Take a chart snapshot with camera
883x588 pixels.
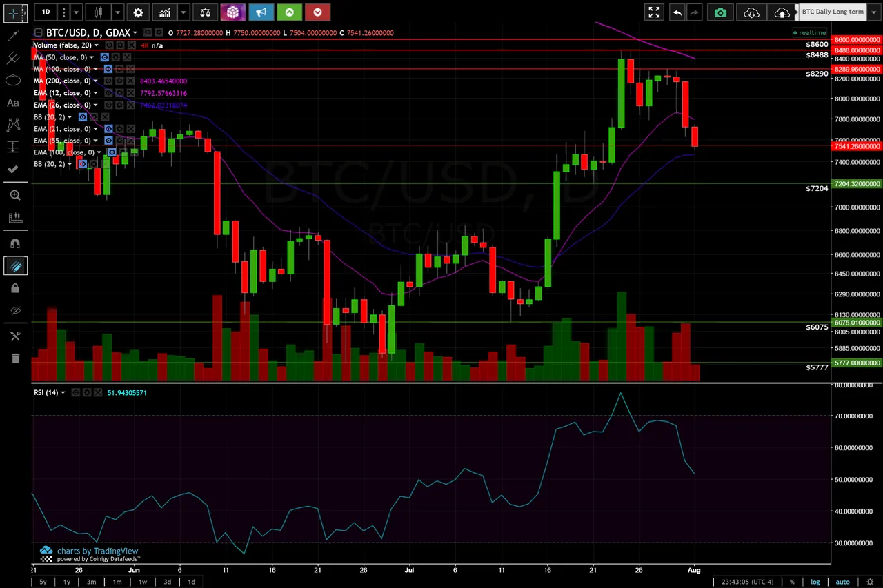click(x=720, y=12)
